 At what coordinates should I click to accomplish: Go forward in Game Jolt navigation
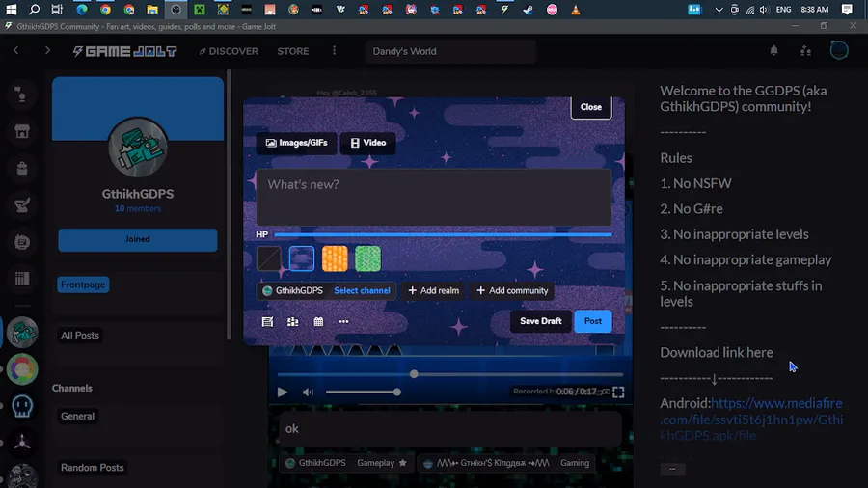[x=47, y=51]
